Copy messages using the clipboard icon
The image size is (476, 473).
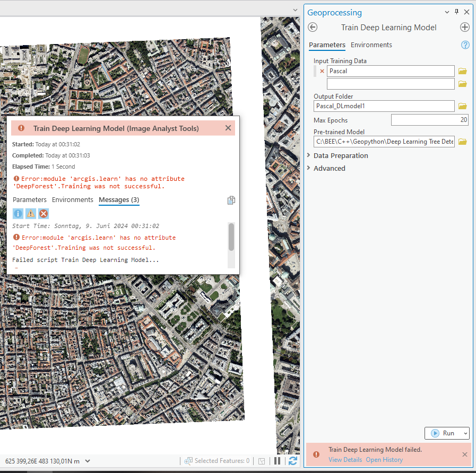pyautogui.click(x=231, y=200)
